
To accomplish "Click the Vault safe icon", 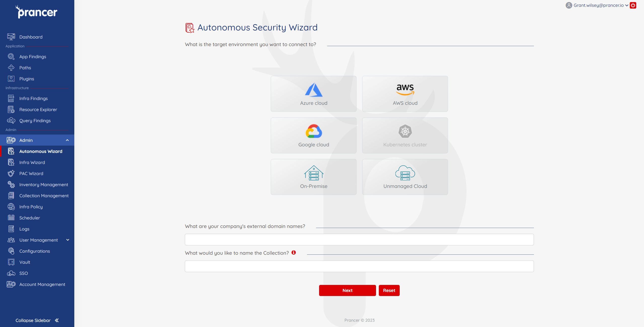I will [11, 262].
